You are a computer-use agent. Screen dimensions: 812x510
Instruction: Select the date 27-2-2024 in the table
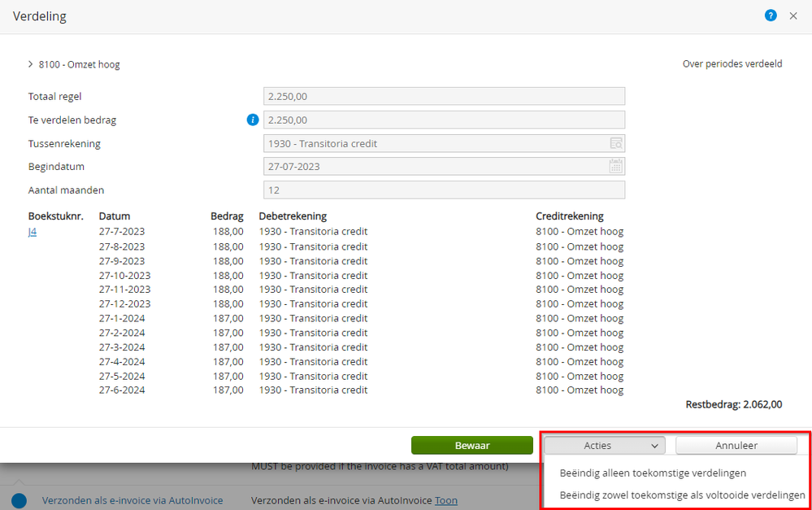point(122,333)
